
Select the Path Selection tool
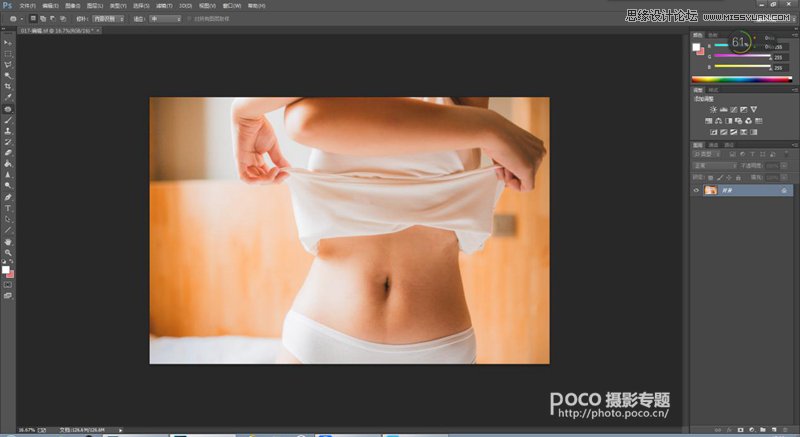[x=8, y=219]
